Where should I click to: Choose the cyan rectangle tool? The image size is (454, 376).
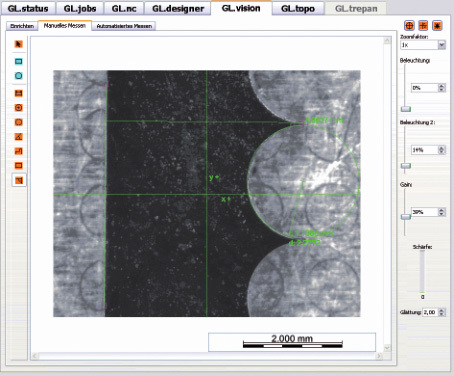pyautogui.click(x=19, y=61)
